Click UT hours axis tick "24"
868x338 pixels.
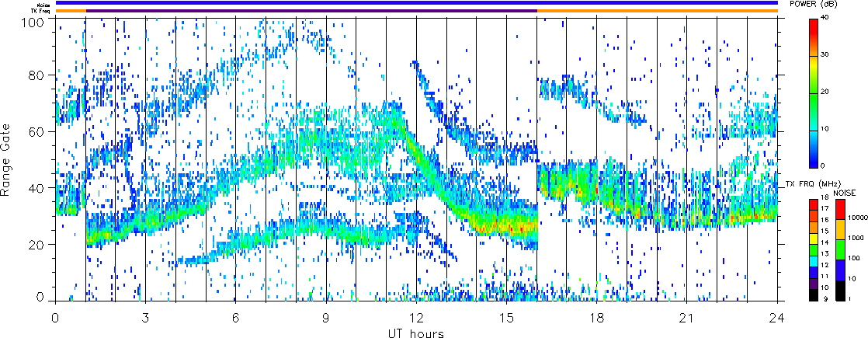tap(778, 318)
